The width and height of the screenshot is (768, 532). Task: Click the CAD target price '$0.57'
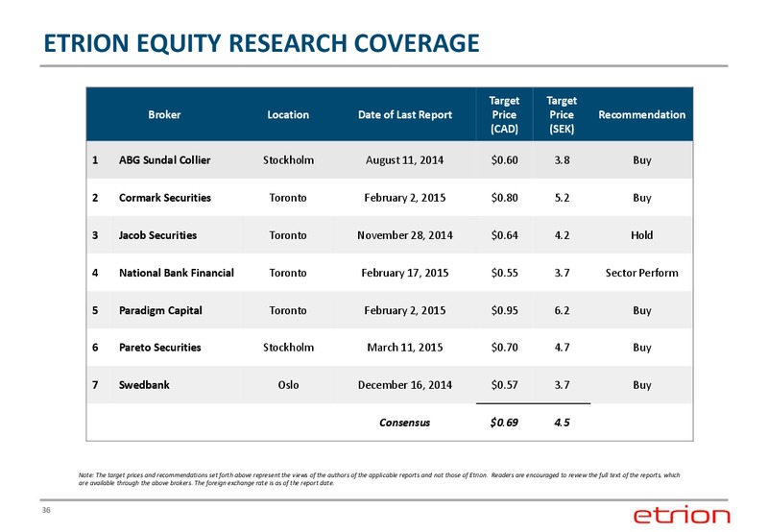(x=505, y=385)
